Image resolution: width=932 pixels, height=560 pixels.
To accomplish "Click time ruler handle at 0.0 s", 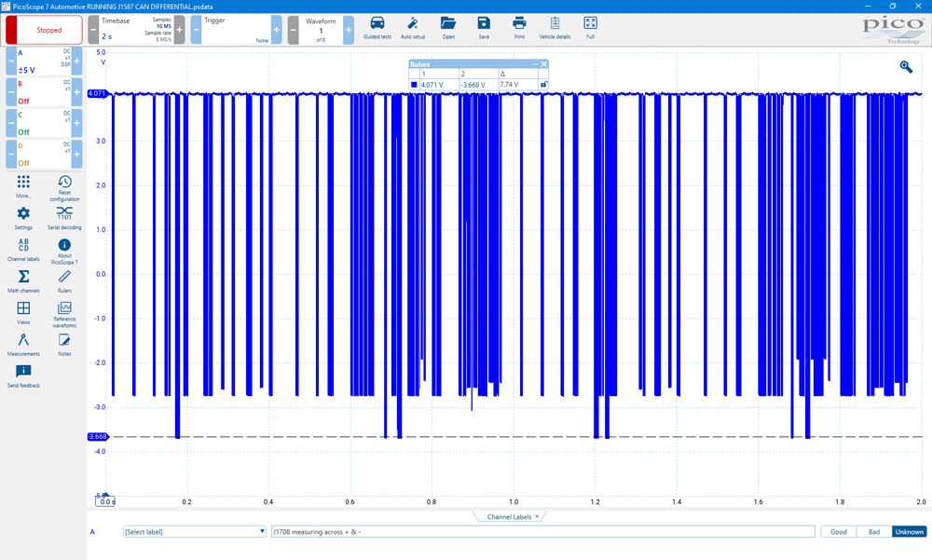I will coord(106,501).
